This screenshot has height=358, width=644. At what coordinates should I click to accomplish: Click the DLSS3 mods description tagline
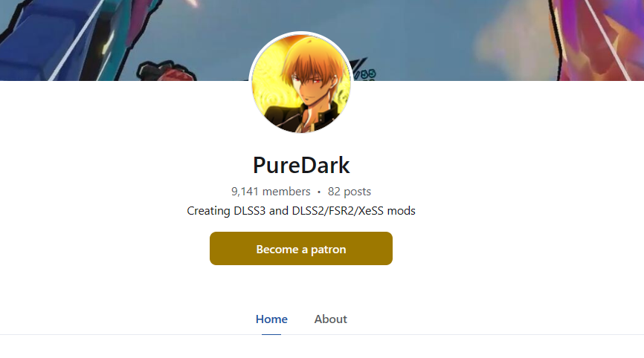(301, 211)
